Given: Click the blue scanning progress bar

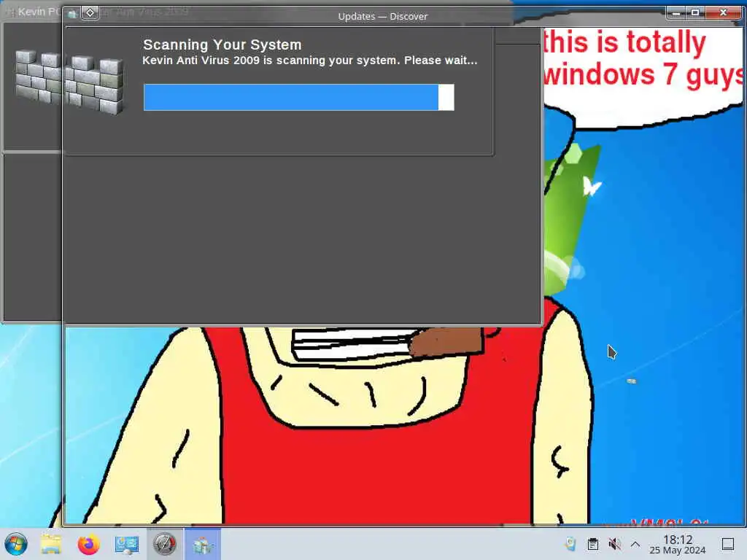Looking at the screenshot, I should pos(298,97).
